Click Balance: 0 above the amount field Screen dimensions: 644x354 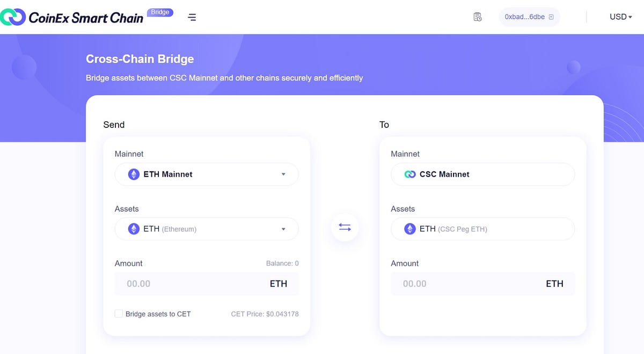[282, 263]
